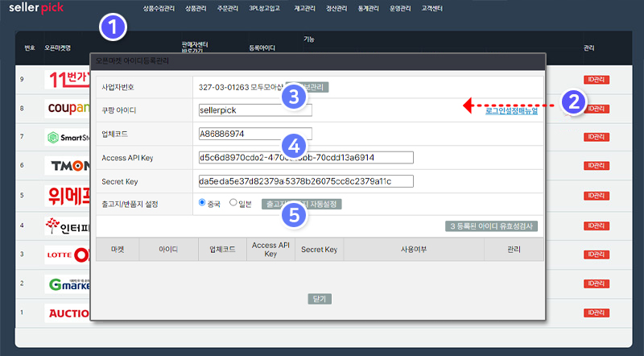Click the 위메프 marketplace logo
The height and width of the screenshot is (356, 644).
68,196
